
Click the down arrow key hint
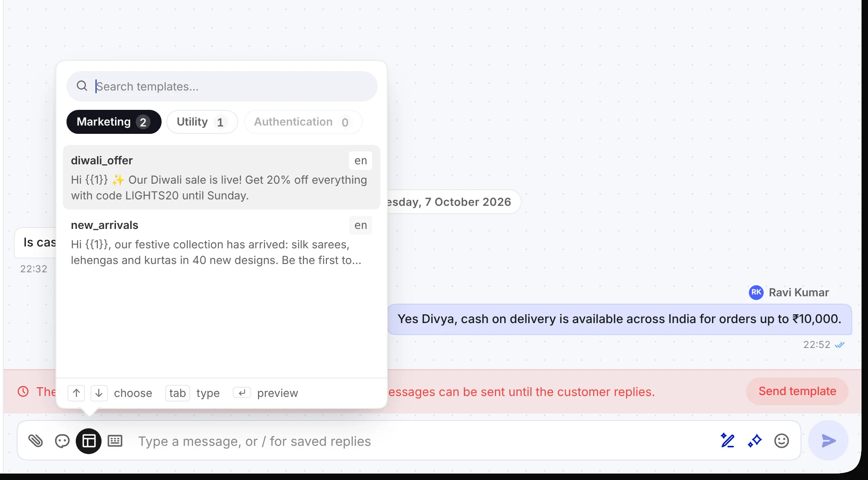pyautogui.click(x=99, y=393)
